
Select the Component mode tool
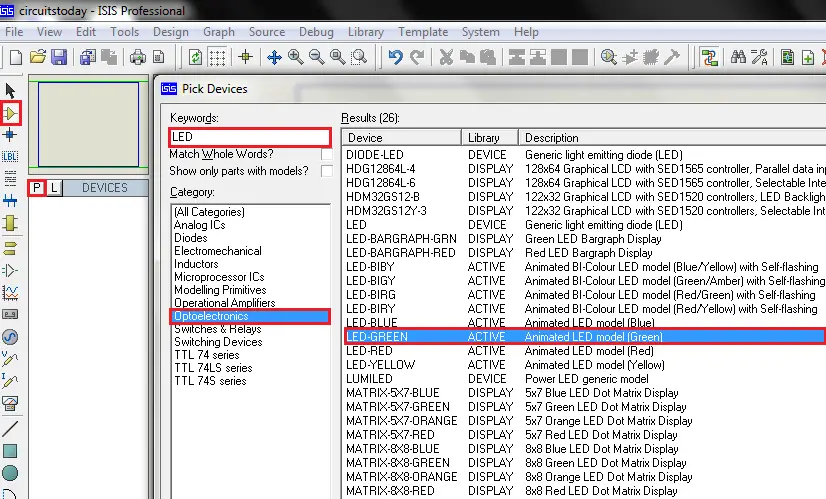pyautogui.click(x=10, y=113)
